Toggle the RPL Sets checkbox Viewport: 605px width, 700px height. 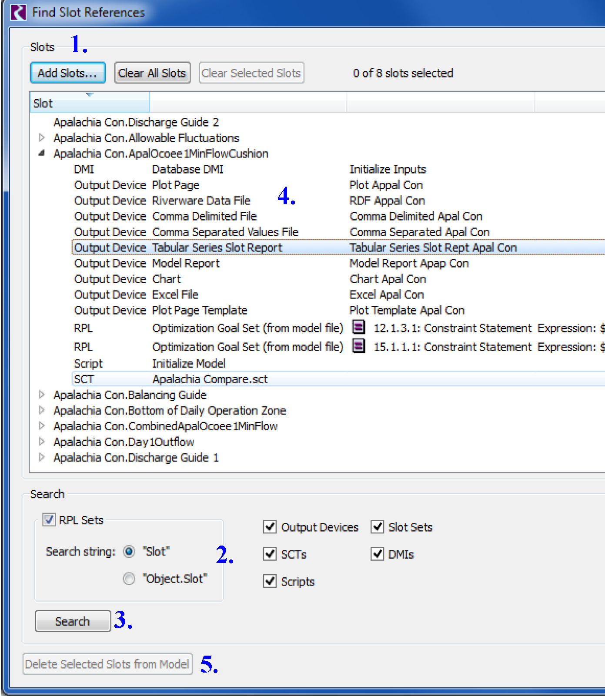point(49,520)
